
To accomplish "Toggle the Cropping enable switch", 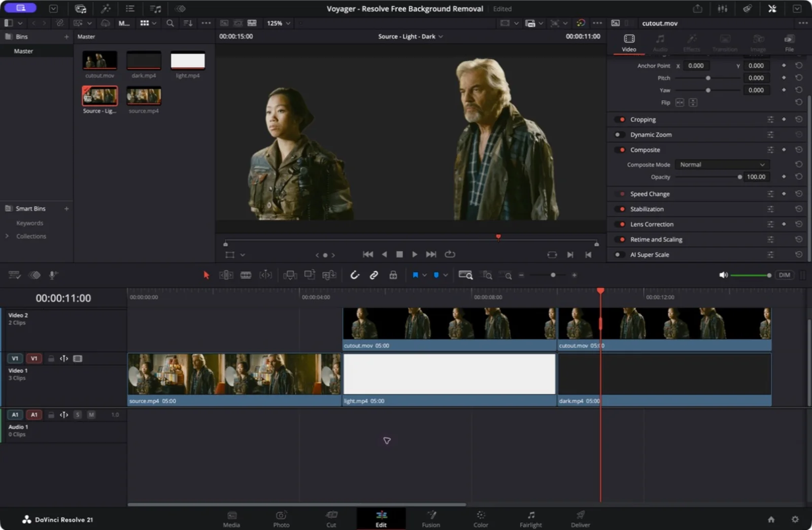I will click(x=620, y=120).
